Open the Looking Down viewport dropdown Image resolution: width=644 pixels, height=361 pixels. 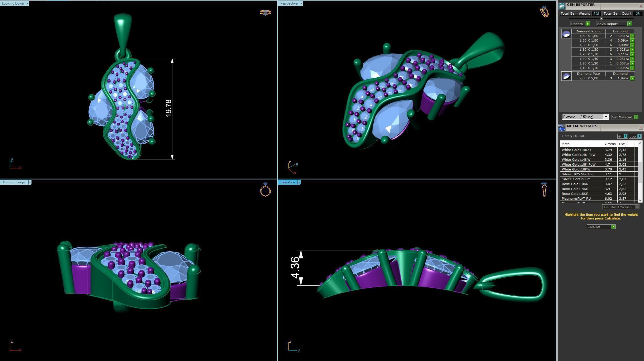(x=27, y=3)
